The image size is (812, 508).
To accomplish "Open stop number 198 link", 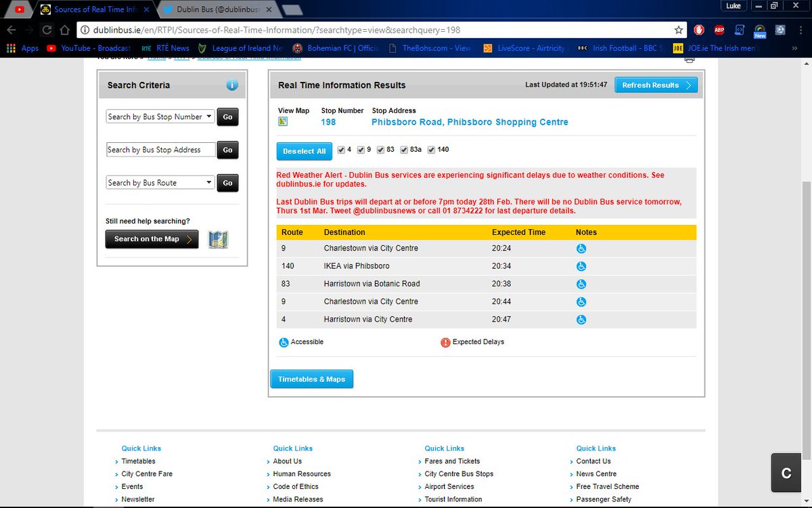I will click(x=328, y=123).
